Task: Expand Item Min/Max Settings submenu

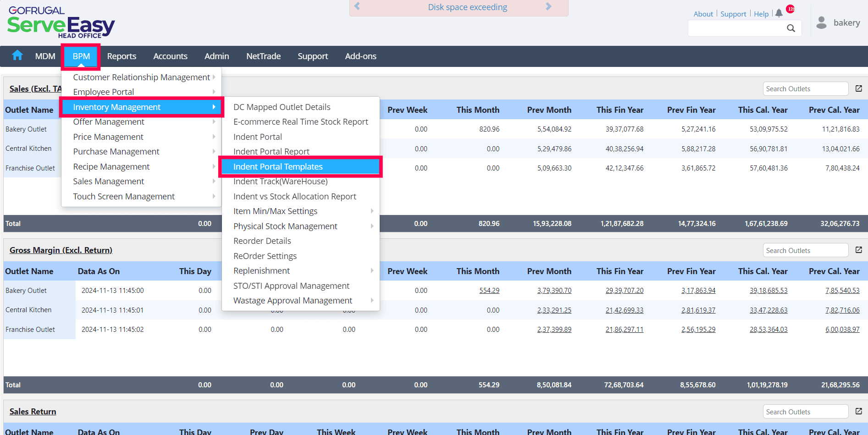Action: click(x=301, y=211)
